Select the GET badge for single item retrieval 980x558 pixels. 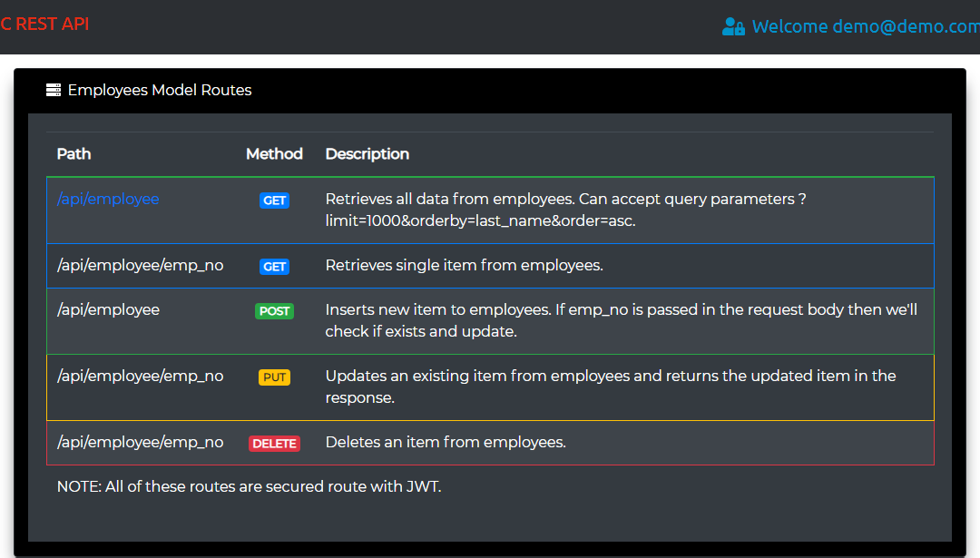click(274, 267)
